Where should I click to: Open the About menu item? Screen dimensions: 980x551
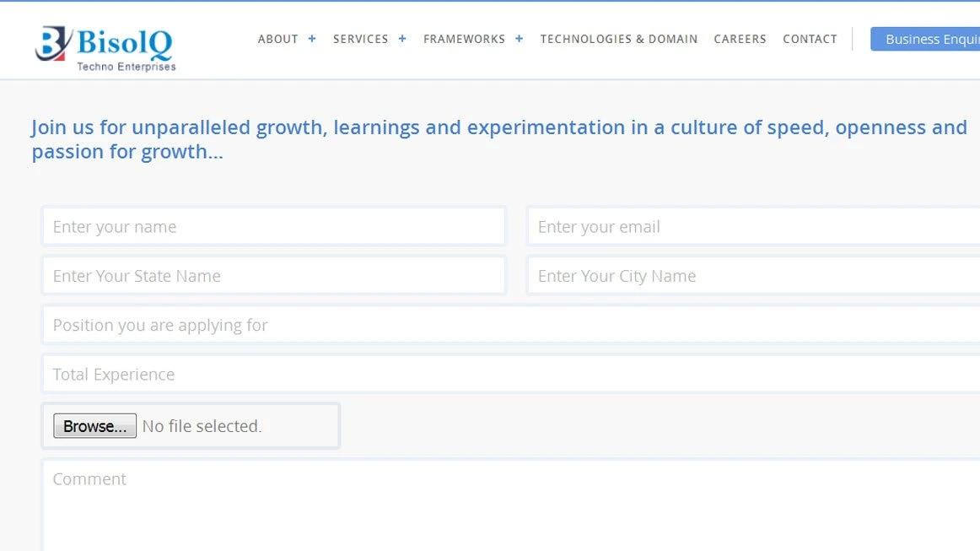(277, 39)
